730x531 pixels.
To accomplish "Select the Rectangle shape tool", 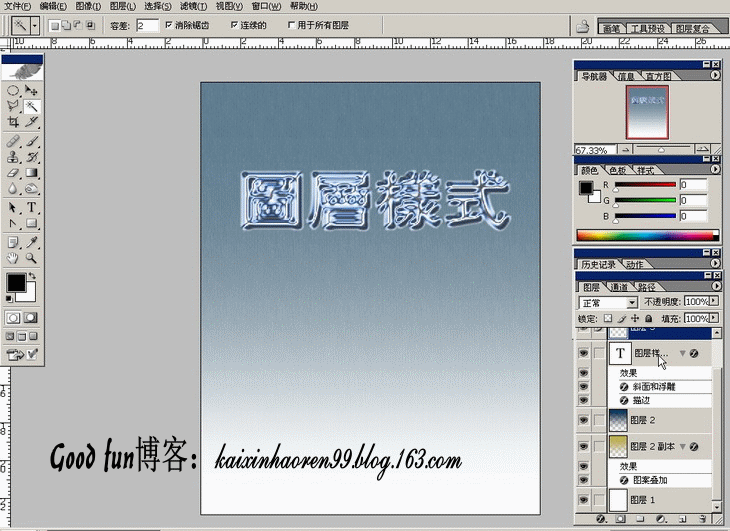I will 31,223.
